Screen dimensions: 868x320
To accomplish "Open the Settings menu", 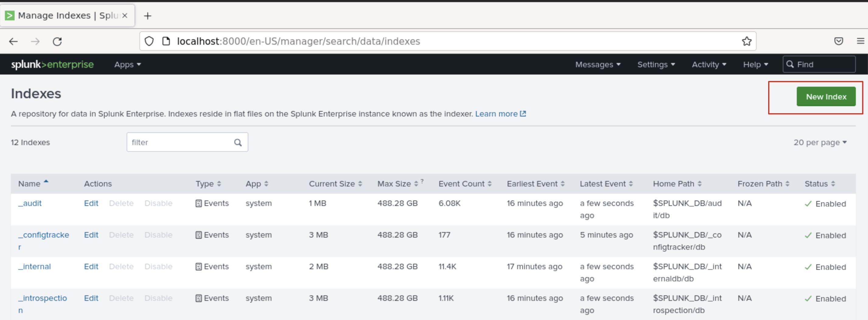I will [x=656, y=65].
